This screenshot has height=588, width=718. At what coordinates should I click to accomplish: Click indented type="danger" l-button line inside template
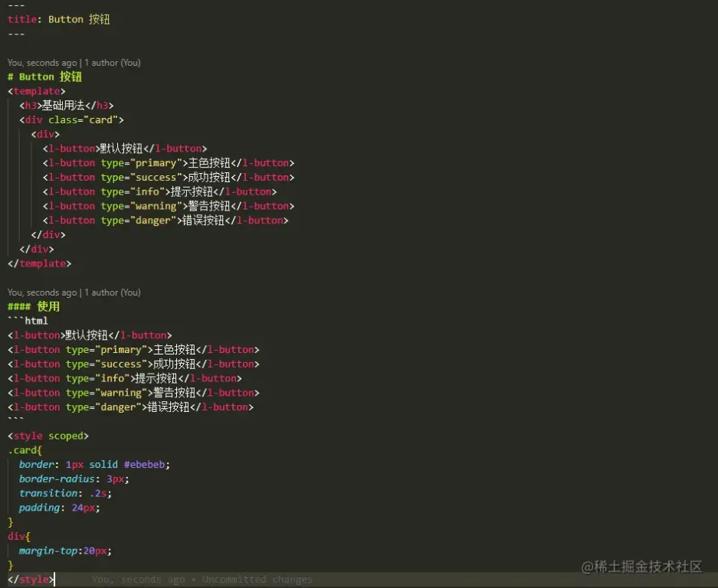click(166, 220)
